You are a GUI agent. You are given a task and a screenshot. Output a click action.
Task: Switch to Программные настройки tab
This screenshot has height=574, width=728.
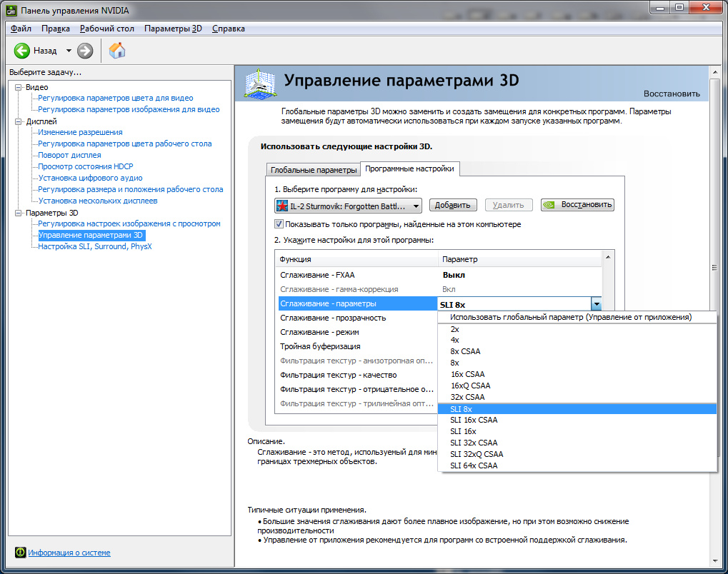(x=409, y=168)
